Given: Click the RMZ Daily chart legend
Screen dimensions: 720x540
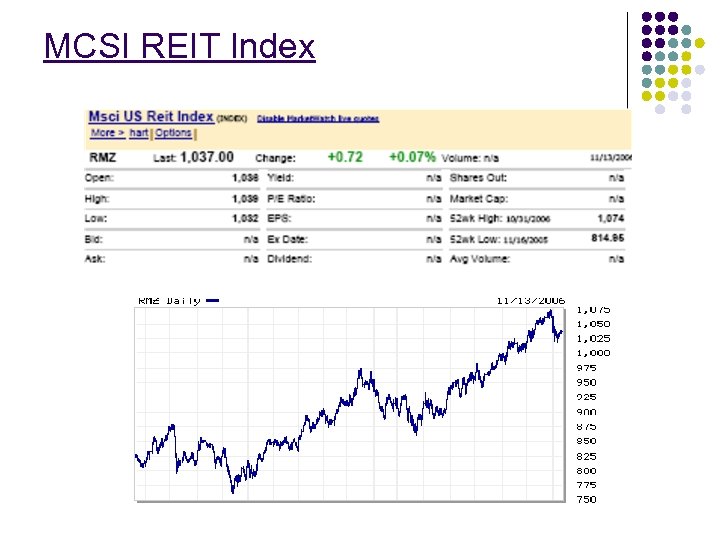Looking at the screenshot, I should click(179, 301).
